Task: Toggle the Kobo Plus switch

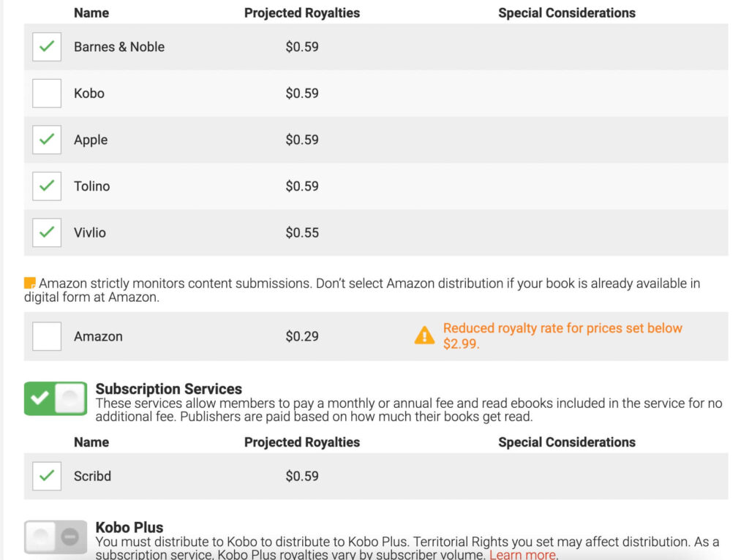Action: tap(56, 537)
